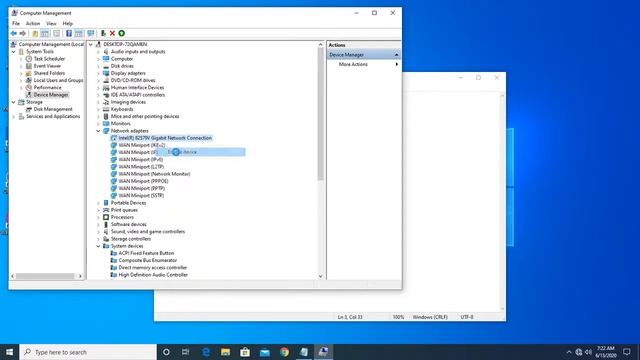Click the console tree horizontal scrollbar thumb
640x360 pixels.
[x=45, y=276]
